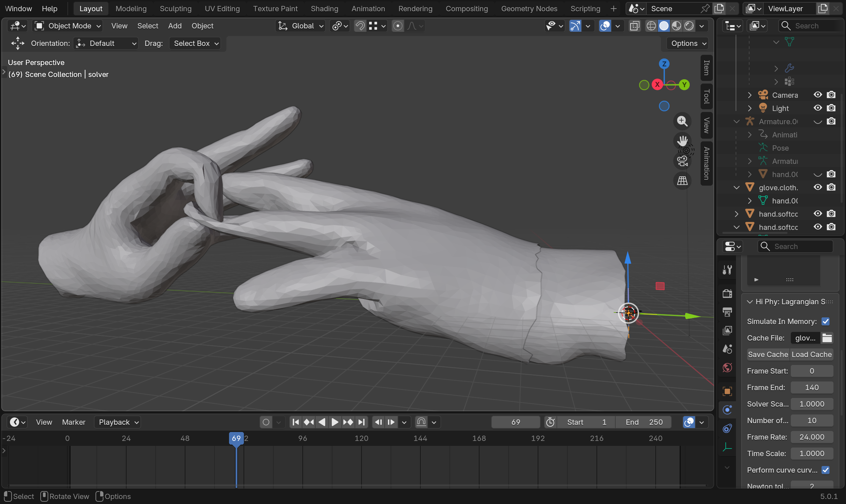The width and height of the screenshot is (846, 504).
Task: Click the pan hand viewport icon
Action: (x=682, y=141)
